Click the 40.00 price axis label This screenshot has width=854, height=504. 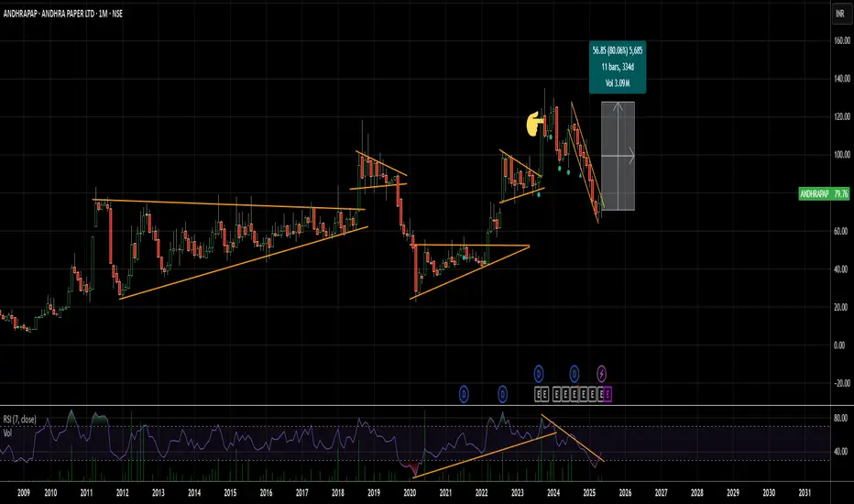pyautogui.click(x=841, y=269)
